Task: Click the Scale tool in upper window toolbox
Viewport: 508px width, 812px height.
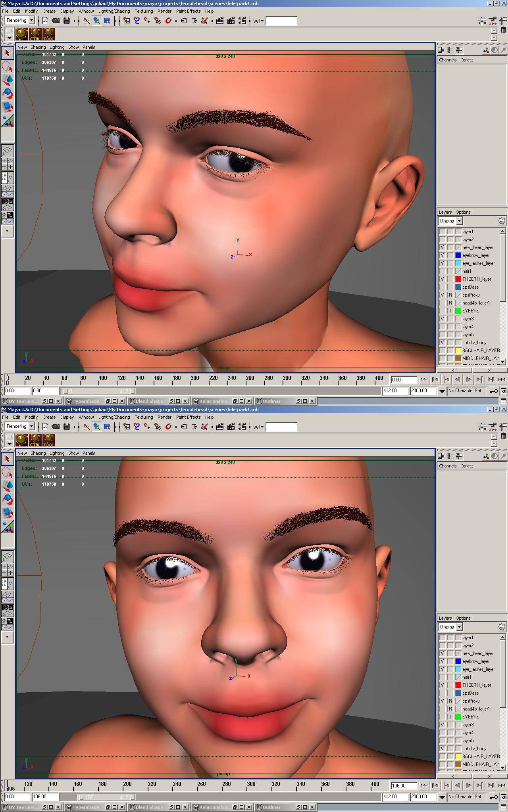Action: pos(7,107)
